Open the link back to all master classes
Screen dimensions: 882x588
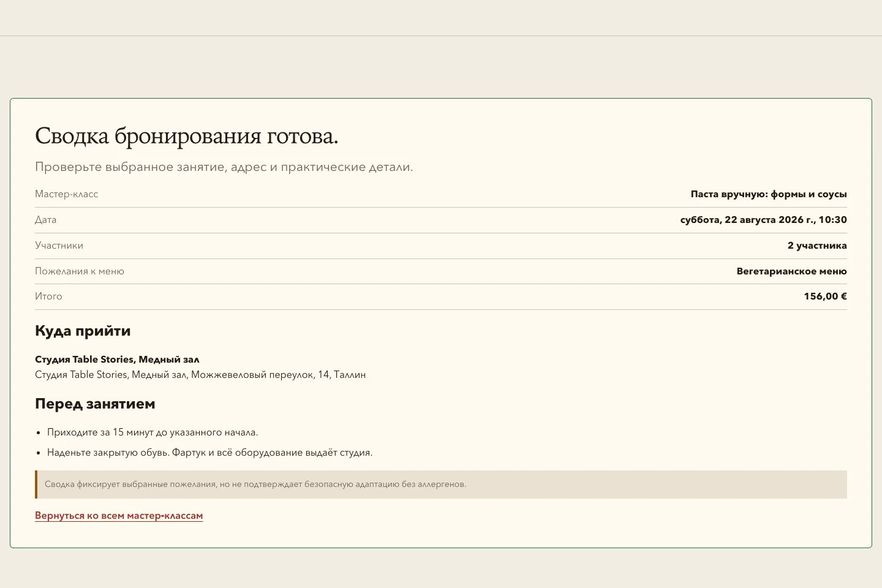click(119, 516)
